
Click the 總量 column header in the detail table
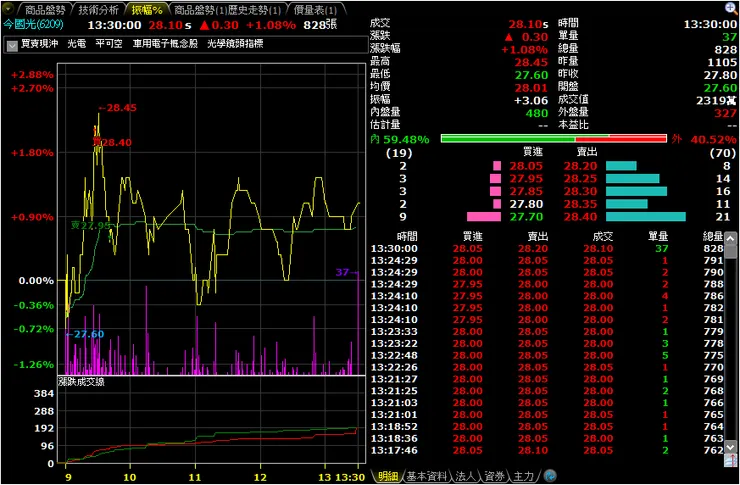[x=713, y=237]
